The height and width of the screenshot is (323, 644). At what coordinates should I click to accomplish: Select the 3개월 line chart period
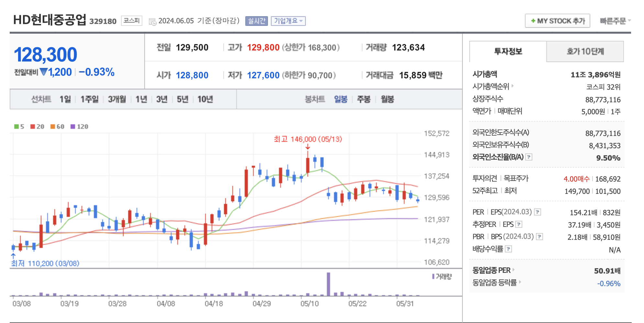click(x=117, y=99)
